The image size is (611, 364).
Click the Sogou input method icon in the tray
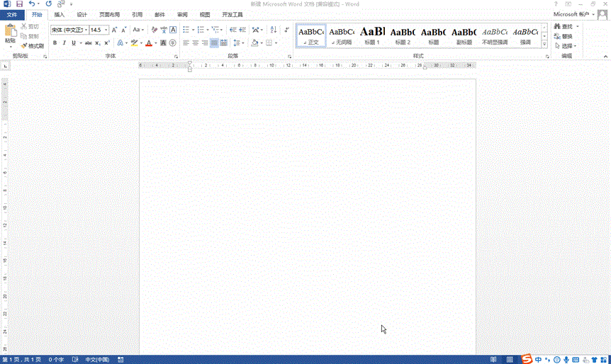[527, 359]
